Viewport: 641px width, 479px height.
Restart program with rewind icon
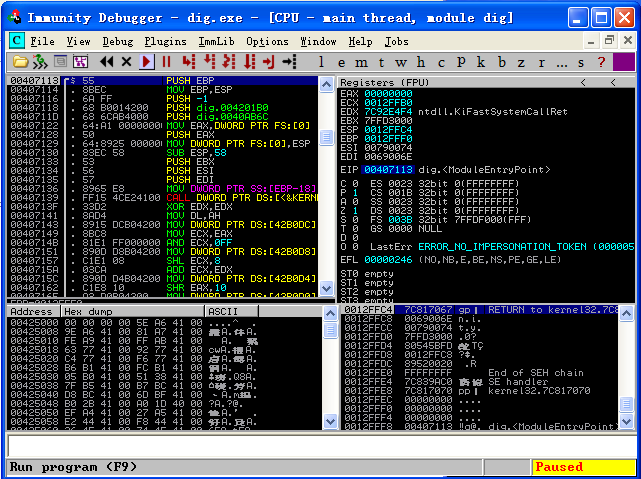pyautogui.click(x=107, y=62)
